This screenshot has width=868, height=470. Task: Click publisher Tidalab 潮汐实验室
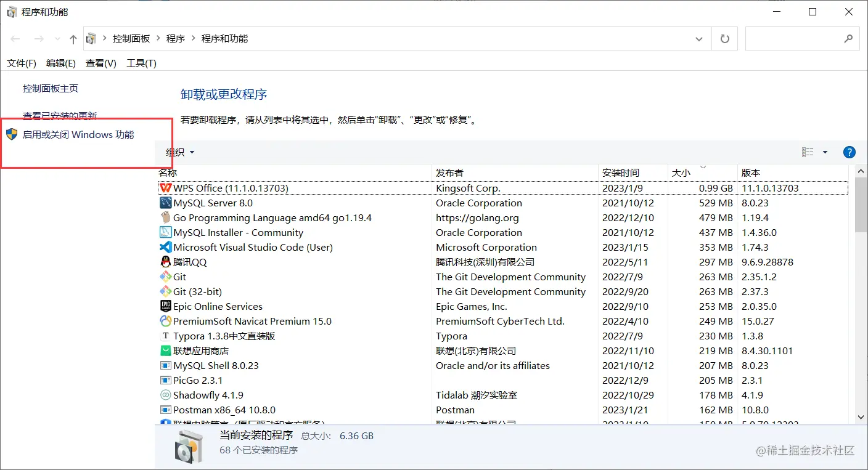point(477,395)
